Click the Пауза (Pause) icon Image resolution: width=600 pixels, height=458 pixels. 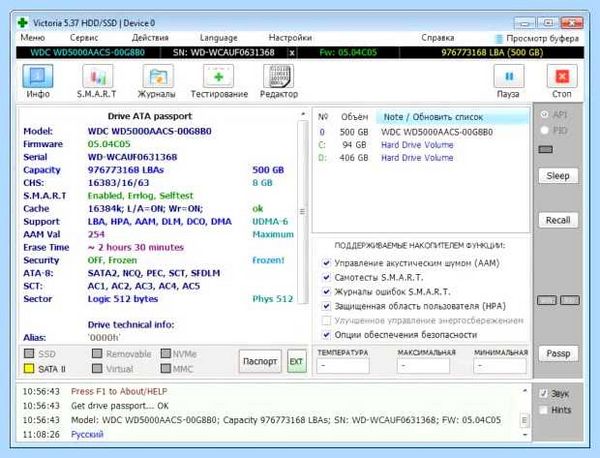coord(509,77)
